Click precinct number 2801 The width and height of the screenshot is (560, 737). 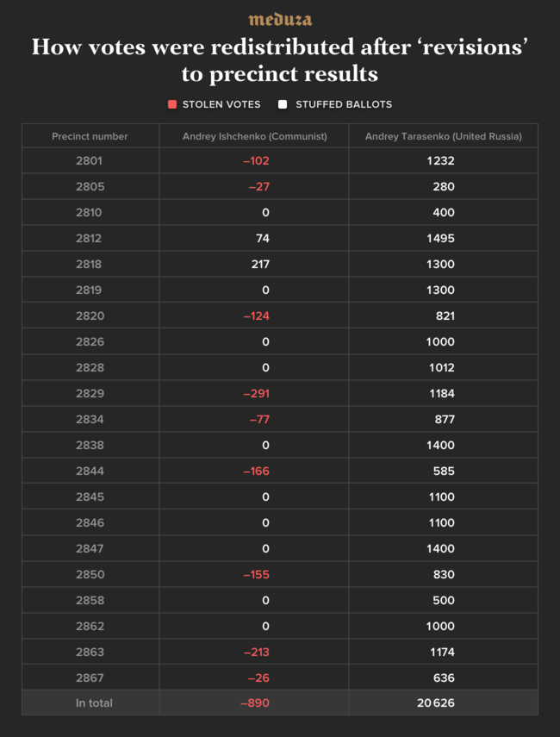90,160
